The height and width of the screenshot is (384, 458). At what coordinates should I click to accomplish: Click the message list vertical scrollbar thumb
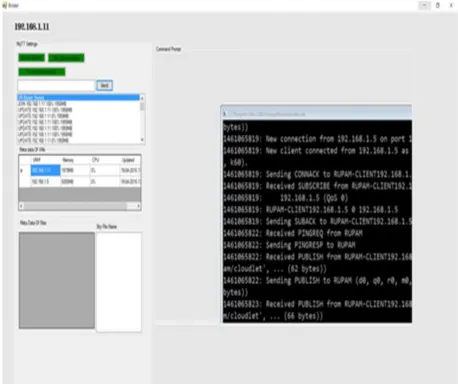point(142,106)
